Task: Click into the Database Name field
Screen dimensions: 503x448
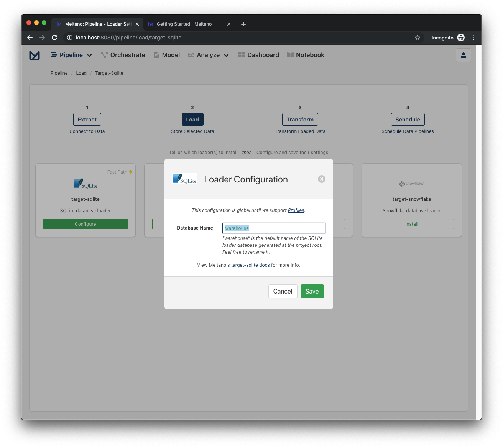Action: (274, 228)
